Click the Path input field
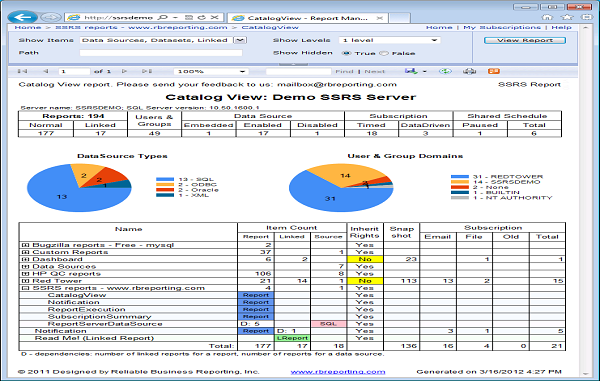Screen dimensions: 600x381 (x=161, y=53)
